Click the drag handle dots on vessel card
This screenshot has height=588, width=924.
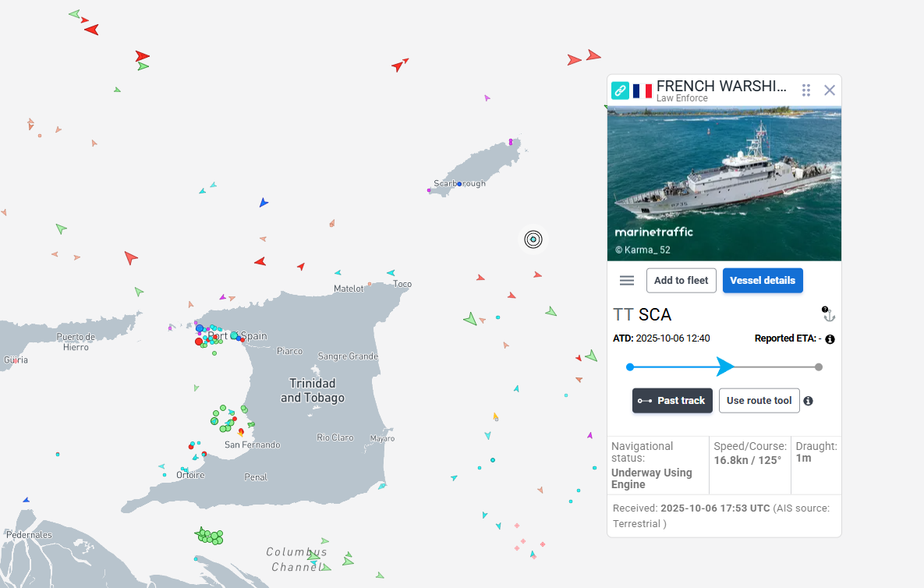[x=806, y=90]
